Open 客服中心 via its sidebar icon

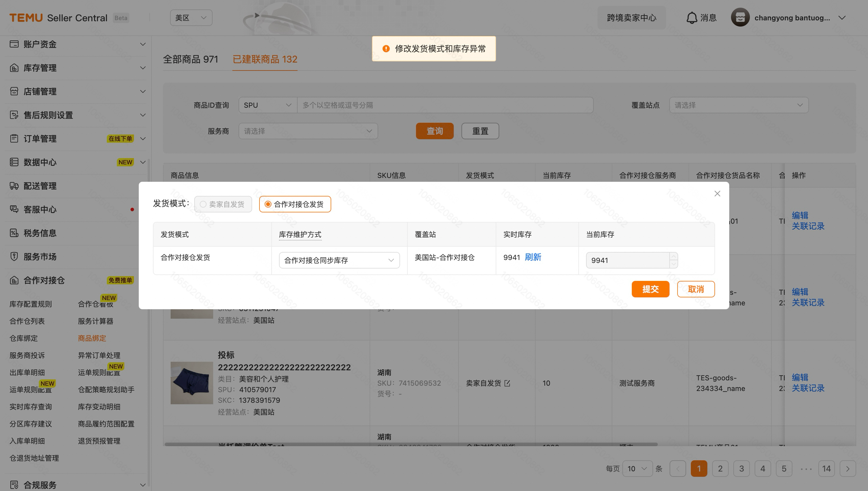click(14, 210)
